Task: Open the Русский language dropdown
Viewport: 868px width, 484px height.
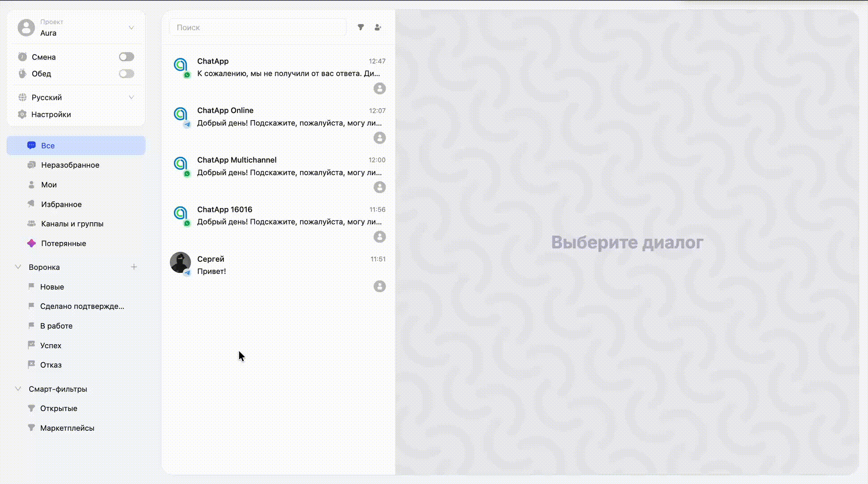Action: point(131,97)
